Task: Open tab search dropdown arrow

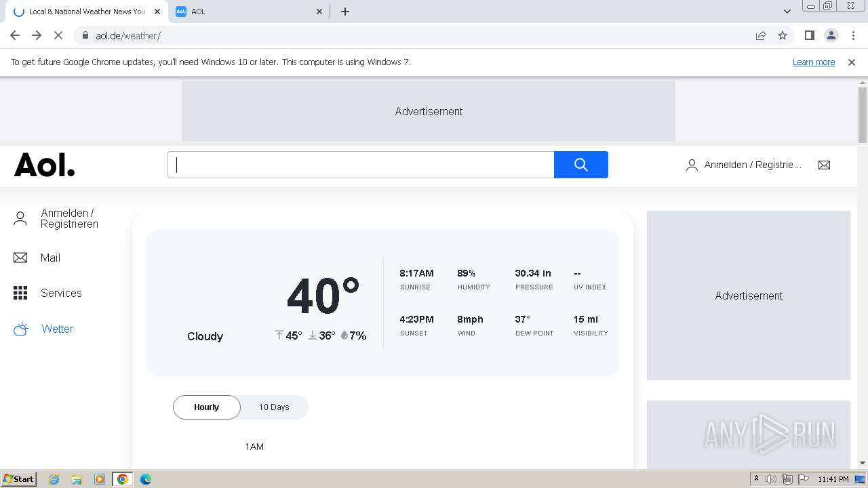Action: [787, 12]
